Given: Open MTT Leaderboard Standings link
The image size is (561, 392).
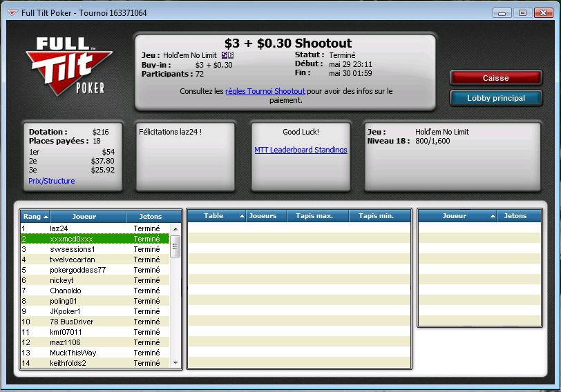Looking at the screenshot, I should coord(301,150).
